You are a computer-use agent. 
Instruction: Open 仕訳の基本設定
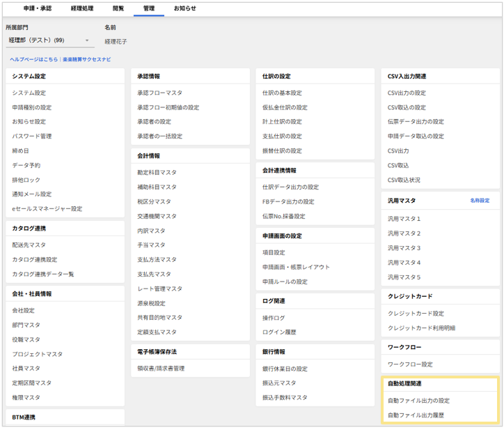coord(282,93)
